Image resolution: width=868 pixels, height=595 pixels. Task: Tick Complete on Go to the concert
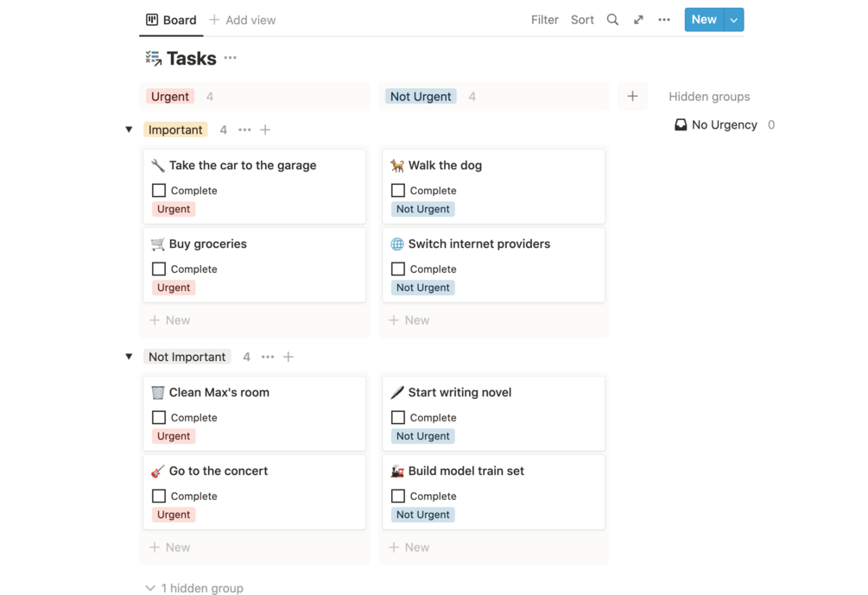[x=159, y=496]
